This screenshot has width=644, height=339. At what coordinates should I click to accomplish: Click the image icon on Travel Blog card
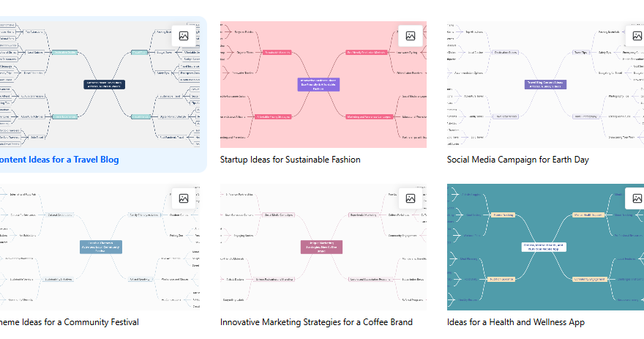(184, 36)
